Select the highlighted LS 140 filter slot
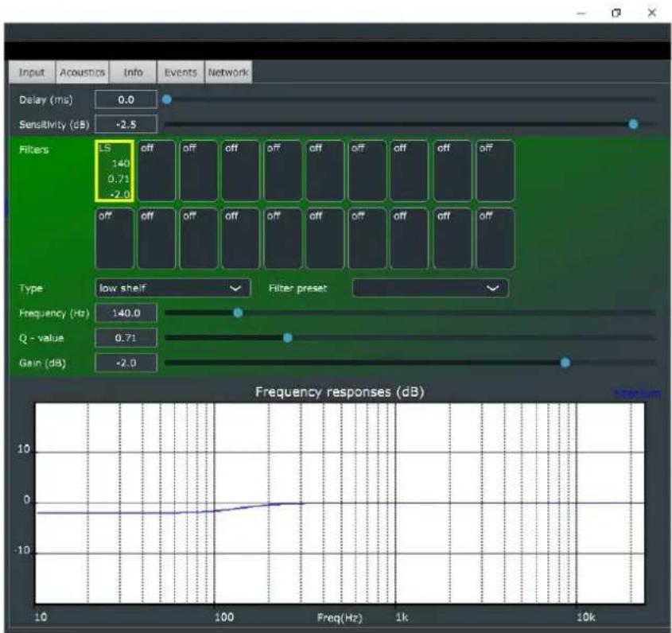The width and height of the screenshot is (672, 633). tap(115, 171)
